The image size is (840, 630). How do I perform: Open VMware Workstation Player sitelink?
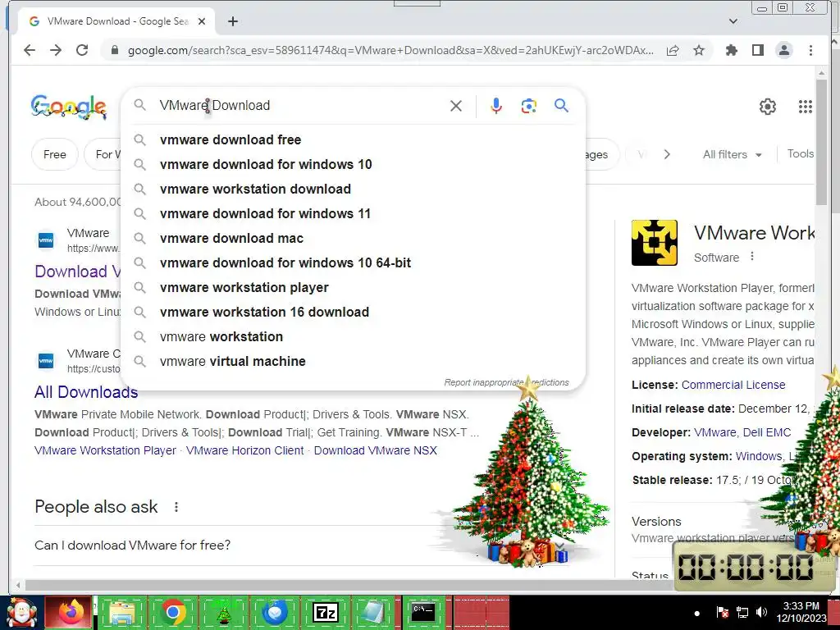tap(105, 450)
